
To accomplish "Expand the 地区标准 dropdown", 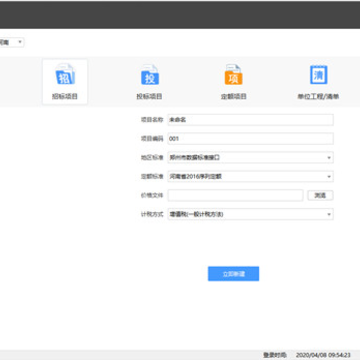I will pyautogui.click(x=250, y=158).
